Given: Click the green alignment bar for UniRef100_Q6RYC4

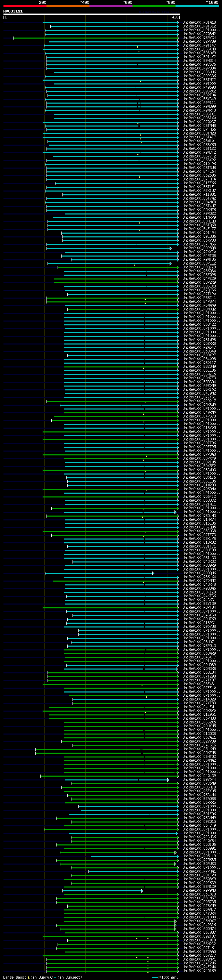Looking at the screenshot, I should point(96,38).
